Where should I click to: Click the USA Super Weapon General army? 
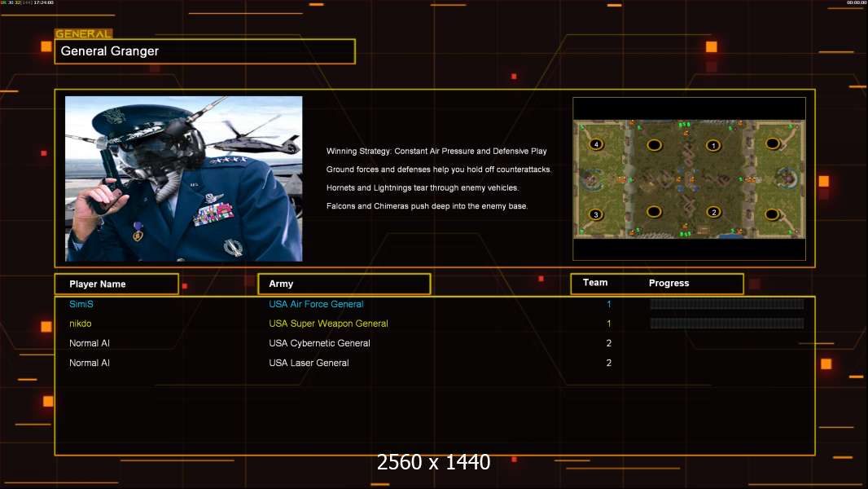(x=328, y=324)
